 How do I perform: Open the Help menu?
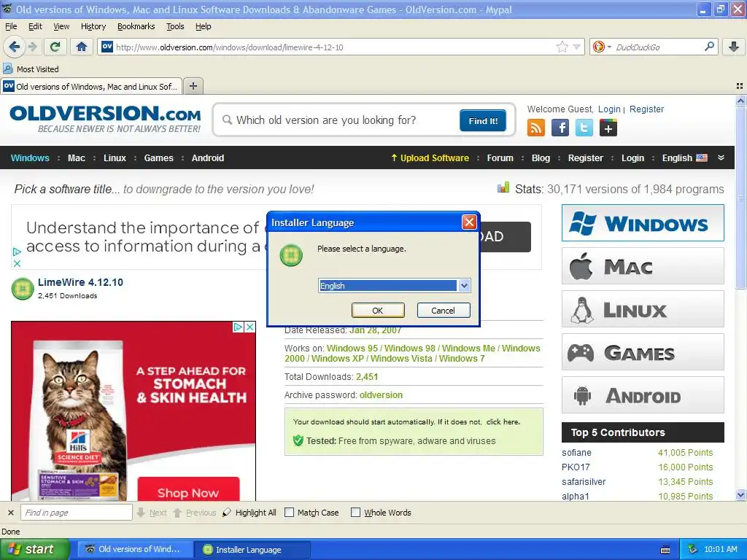tap(204, 26)
